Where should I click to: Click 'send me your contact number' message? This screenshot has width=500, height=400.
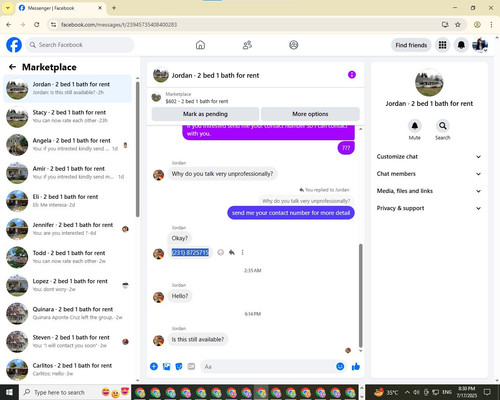tap(291, 213)
